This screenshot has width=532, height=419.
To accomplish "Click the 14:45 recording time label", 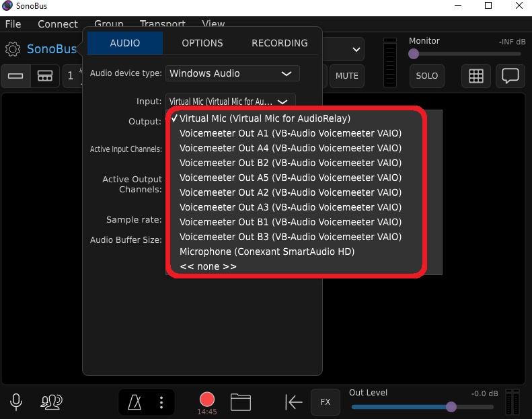I will tap(207, 412).
